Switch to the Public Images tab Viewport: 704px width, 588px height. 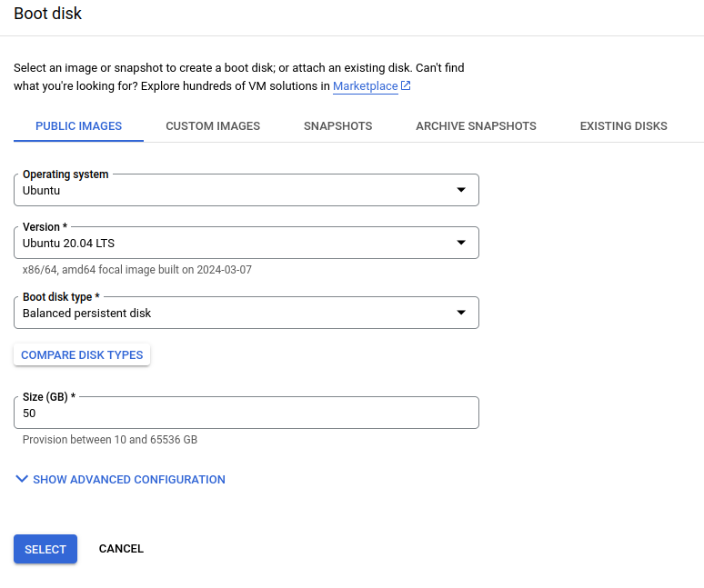click(78, 126)
